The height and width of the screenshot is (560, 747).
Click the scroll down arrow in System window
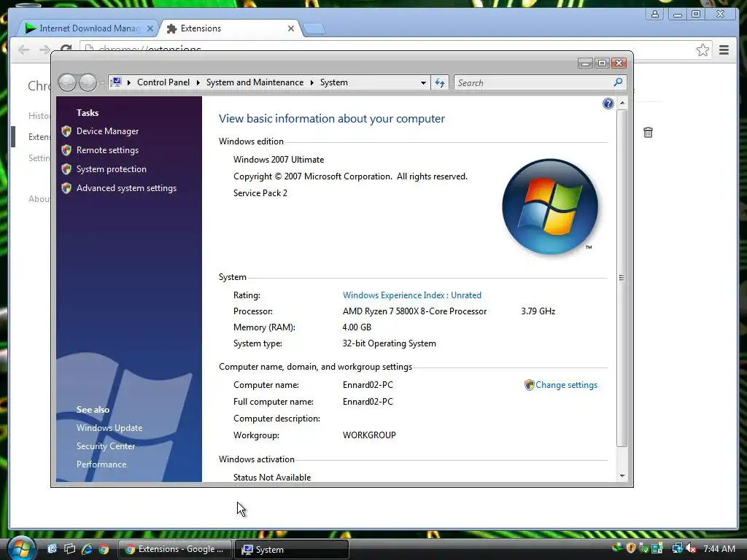(x=622, y=475)
